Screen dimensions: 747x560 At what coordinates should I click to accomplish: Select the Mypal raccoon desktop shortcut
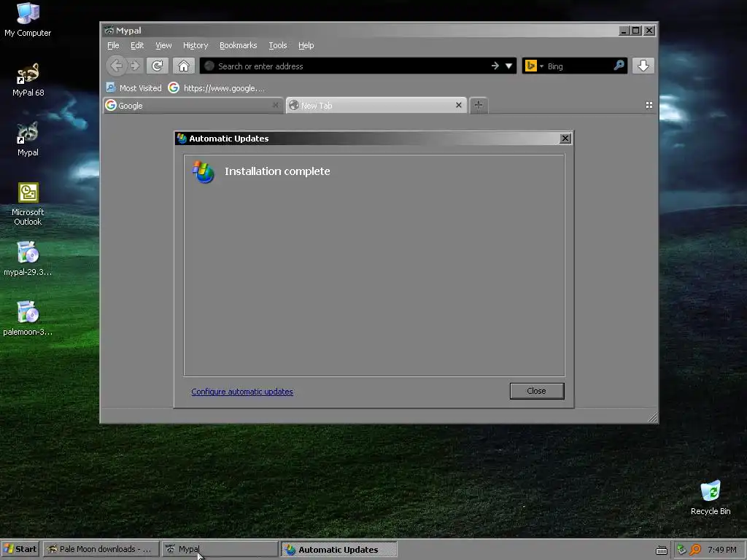[28, 139]
